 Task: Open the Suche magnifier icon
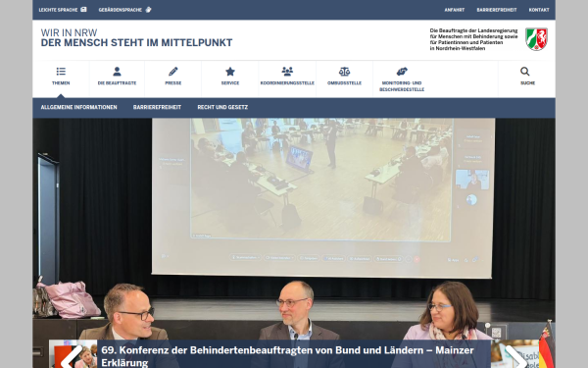tap(525, 71)
